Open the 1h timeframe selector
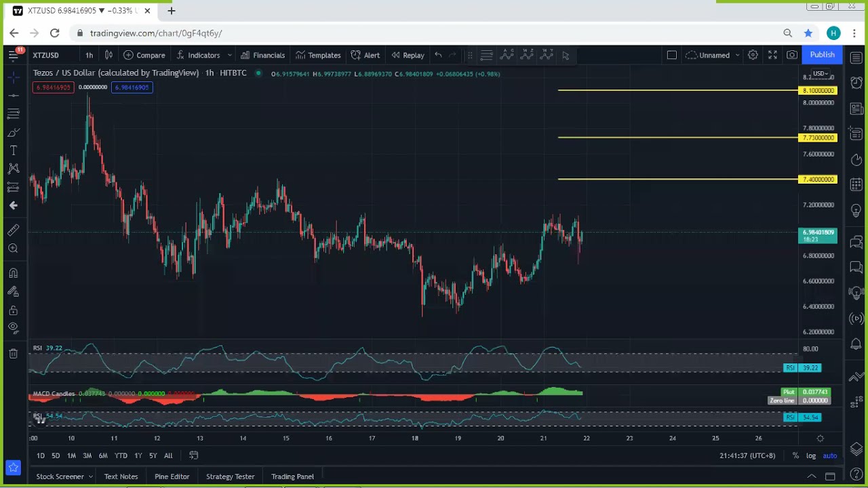 click(89, 56)
